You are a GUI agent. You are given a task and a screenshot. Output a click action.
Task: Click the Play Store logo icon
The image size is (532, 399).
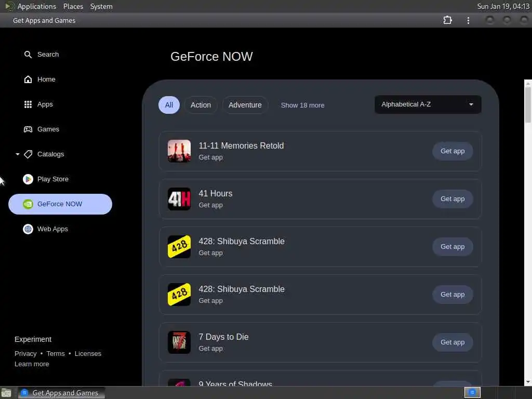(x=28, y=179)
